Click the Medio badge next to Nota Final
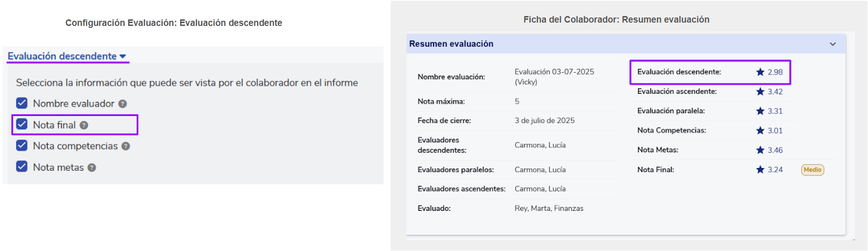The width and height of the screenshot is (868, 251). point(812,170)
